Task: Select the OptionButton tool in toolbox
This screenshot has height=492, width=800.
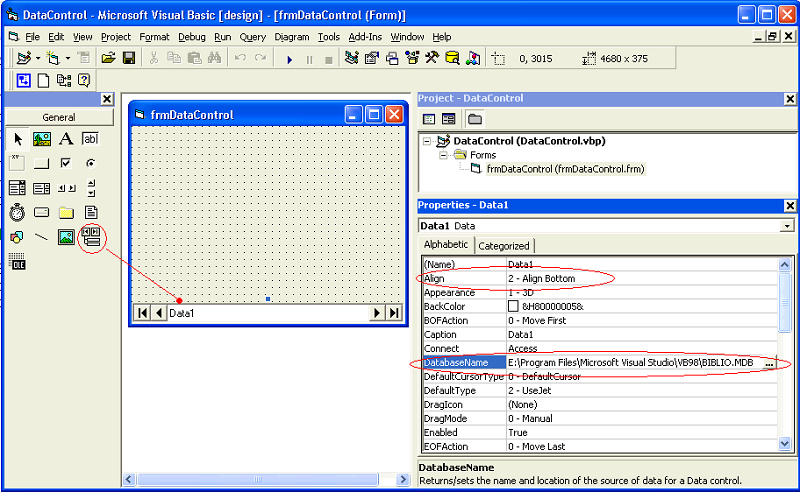Action: click(x=90, y=163)
